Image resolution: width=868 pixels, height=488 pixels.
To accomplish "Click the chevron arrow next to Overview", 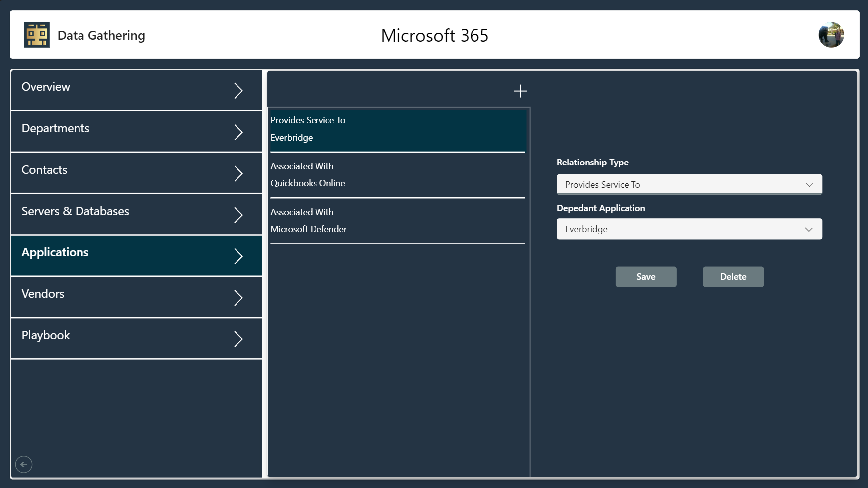I will [x=238, y=90].
